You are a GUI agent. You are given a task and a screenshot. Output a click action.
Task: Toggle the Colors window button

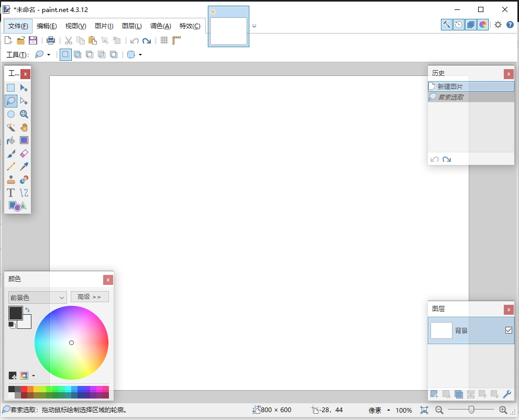[483, 25]
